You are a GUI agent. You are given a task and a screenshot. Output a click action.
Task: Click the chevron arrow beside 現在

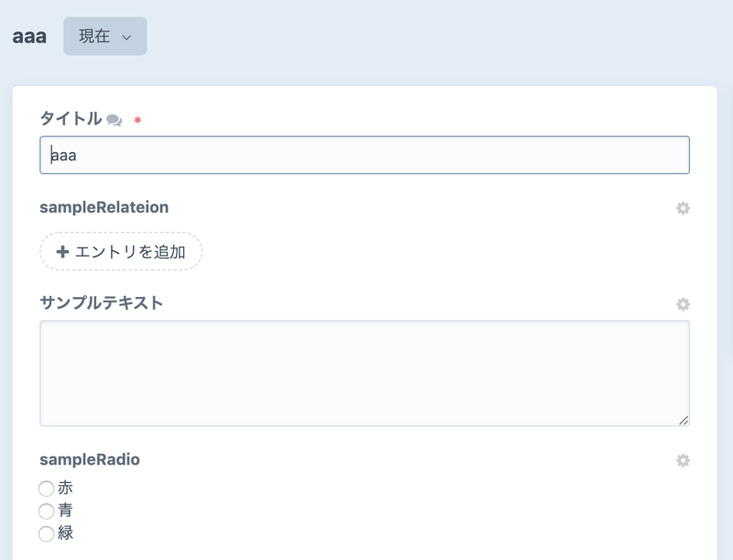click(126, 38)
